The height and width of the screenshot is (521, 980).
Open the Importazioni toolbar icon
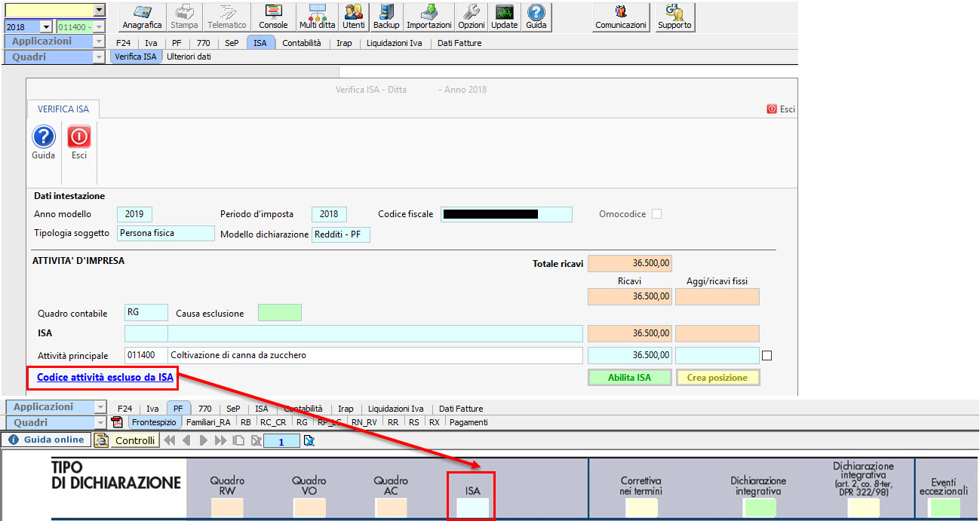coord(429,17)
